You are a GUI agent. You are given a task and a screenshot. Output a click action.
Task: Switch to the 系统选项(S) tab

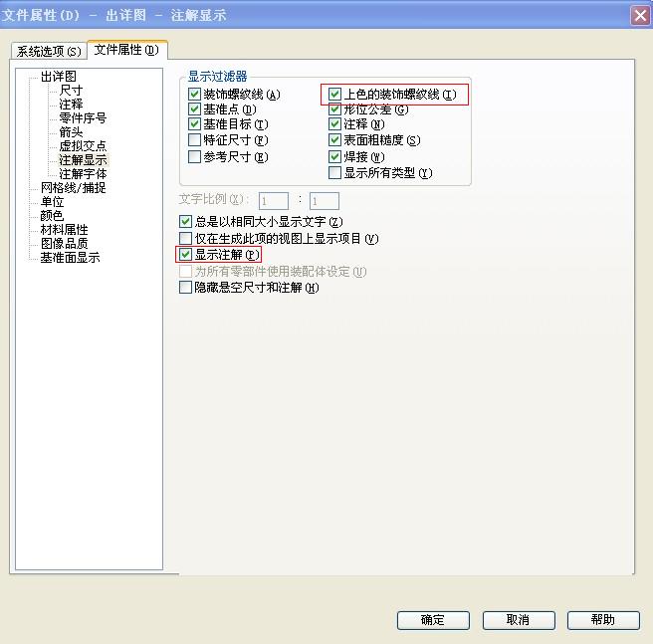pos(49,51)
